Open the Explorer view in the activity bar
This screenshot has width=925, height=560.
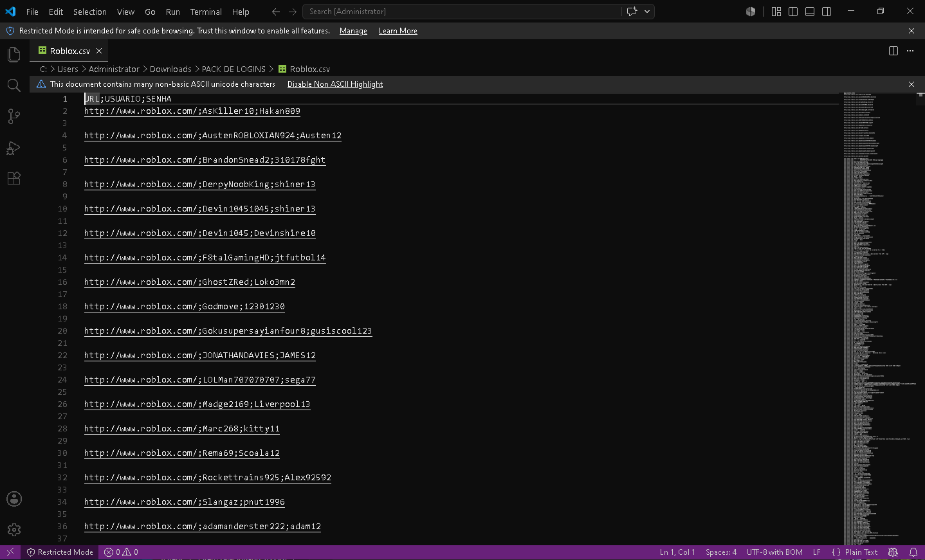pos(14,55)
